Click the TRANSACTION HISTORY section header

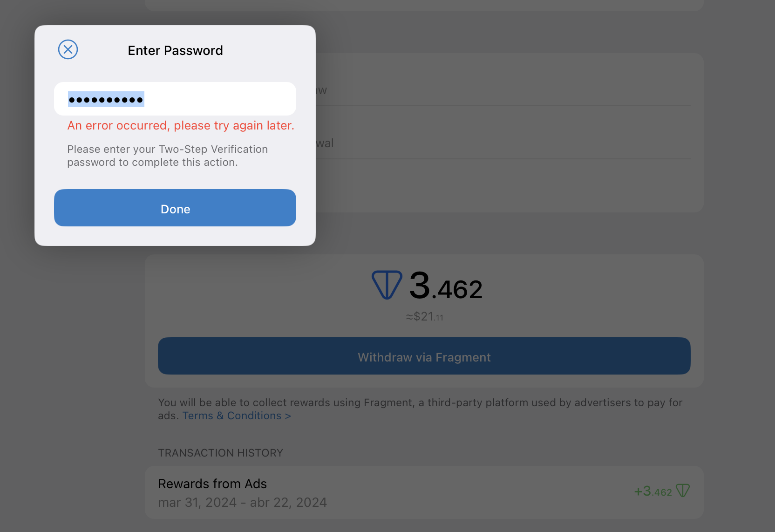pyautogui.click(x=220, y=453)
